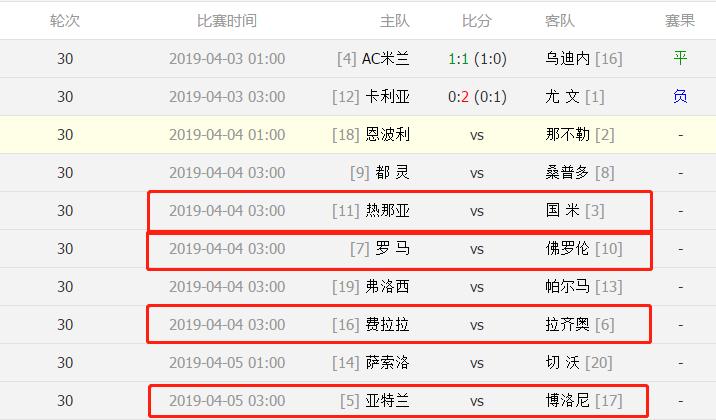Select the 萨索洛 vs 切沃 match time
Image resolution: width=716 pixels, height=420 pixels.
pos(227,363)
